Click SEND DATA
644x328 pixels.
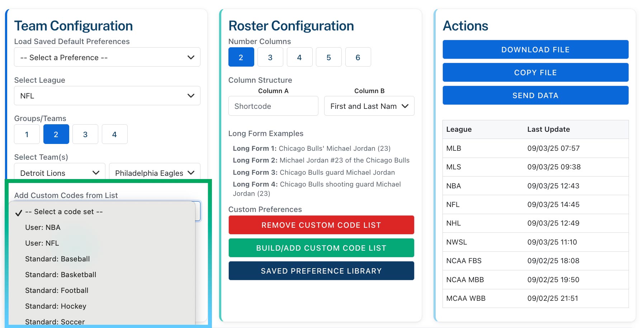[535, 95]
